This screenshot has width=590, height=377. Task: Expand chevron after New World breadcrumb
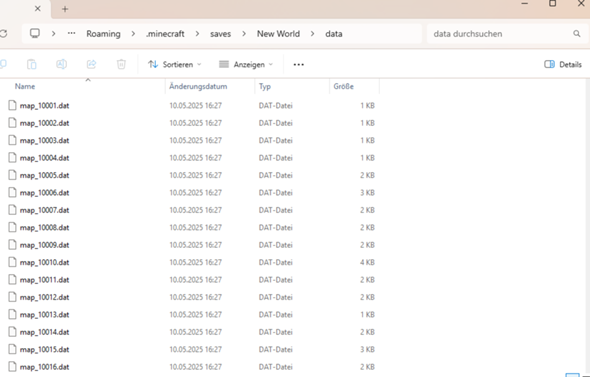312,33
